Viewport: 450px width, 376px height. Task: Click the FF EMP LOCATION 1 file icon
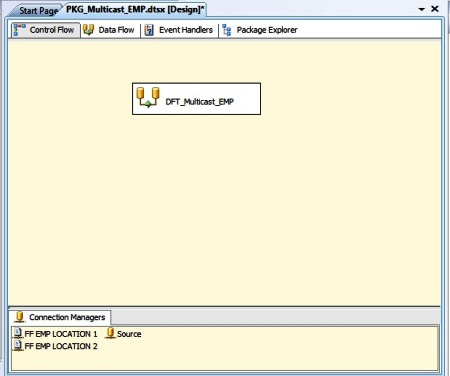(x=18, y=333)
